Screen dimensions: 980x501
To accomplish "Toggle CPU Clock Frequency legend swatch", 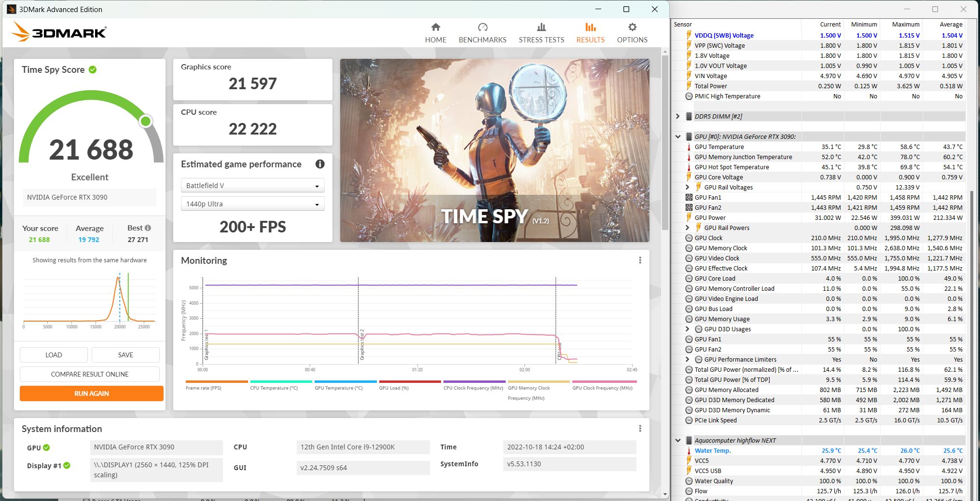I will pyautogui.click(x=474, y=381).
